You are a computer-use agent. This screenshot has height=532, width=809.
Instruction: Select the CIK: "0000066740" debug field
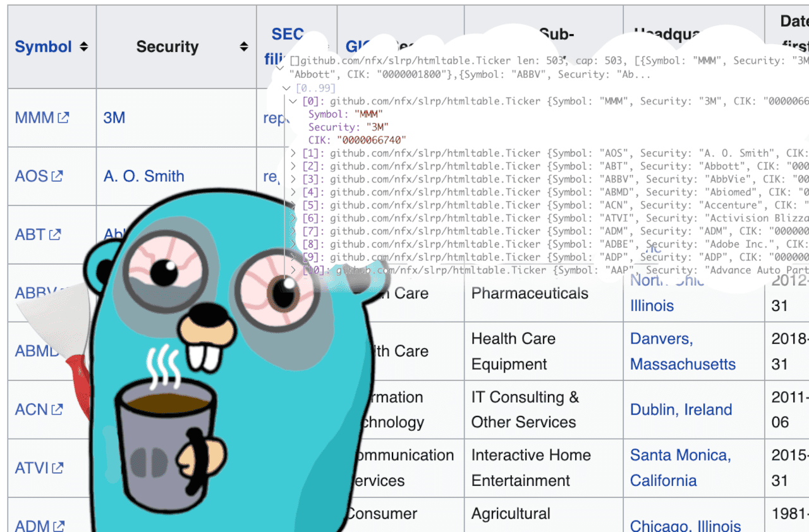[x=357, y=140]
